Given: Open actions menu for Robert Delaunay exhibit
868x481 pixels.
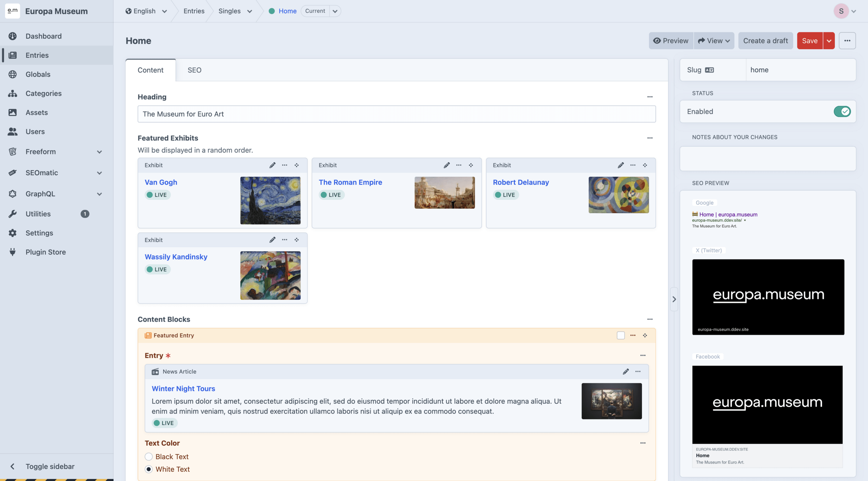Looking at the screenshot, I should (633, 165).
